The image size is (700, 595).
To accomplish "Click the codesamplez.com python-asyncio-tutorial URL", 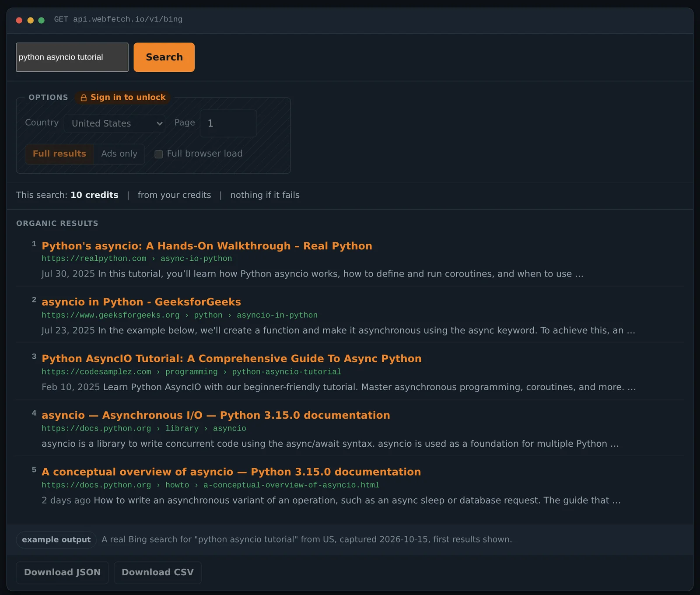I will click(x=192, y=372).
